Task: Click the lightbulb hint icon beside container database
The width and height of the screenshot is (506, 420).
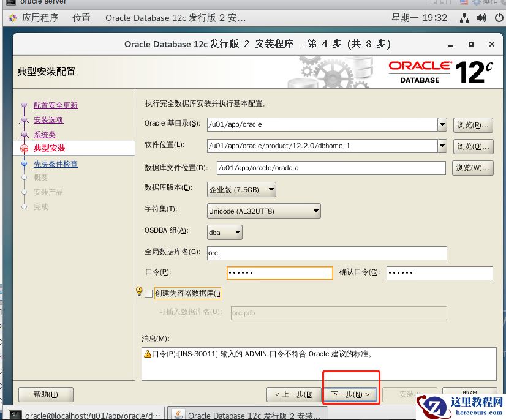Action: (x=139, y=291)
